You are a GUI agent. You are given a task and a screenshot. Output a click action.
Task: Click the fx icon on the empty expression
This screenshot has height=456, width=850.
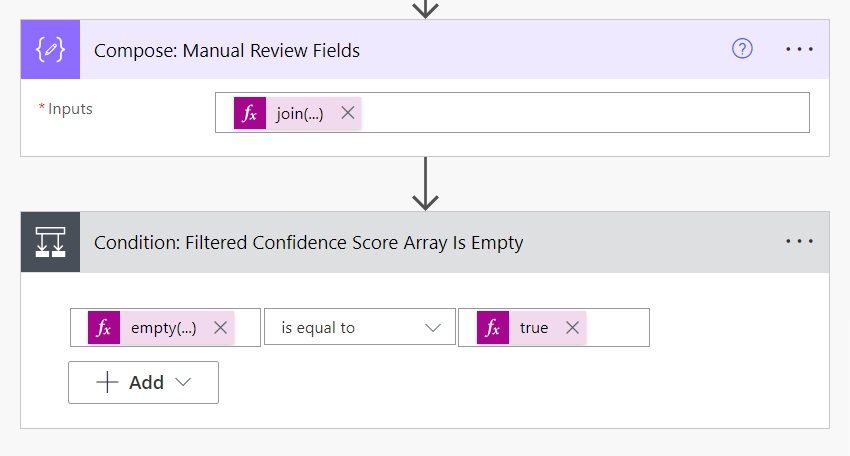click(x=104, y=327)
